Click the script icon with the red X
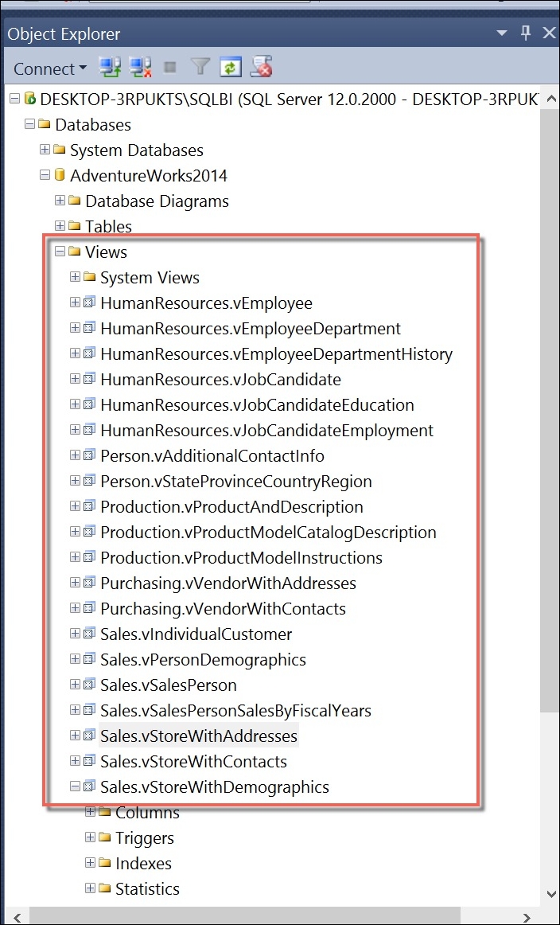 [x=261, y=68]
